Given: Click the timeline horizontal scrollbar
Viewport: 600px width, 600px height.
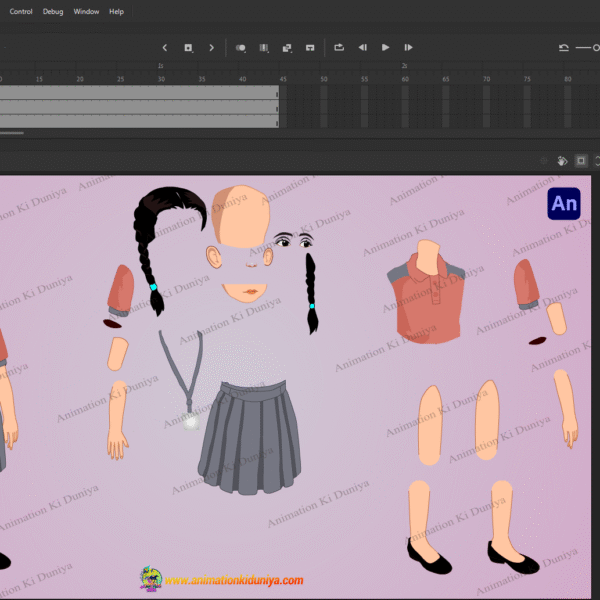Looking at the screenshot, I should tap(12, 133).
